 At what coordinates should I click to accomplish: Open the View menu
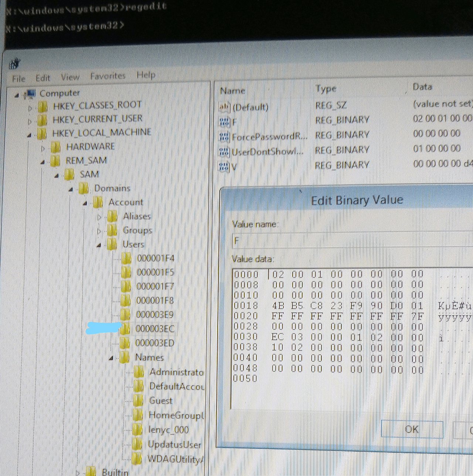[x=70, y=77]
